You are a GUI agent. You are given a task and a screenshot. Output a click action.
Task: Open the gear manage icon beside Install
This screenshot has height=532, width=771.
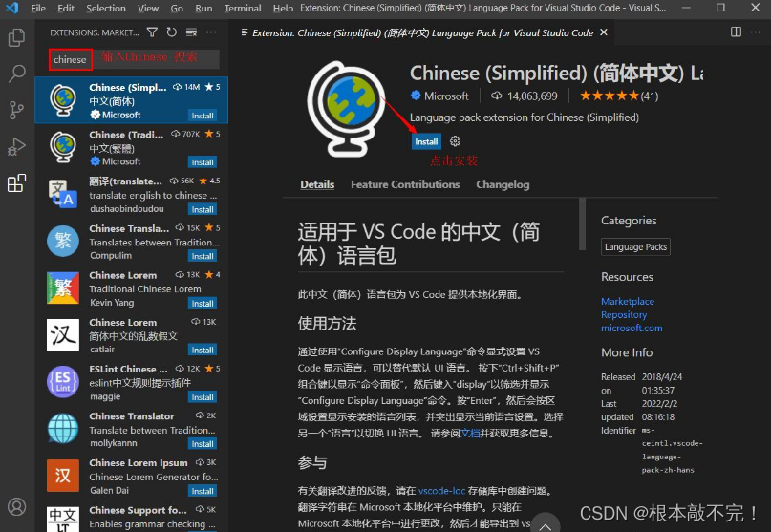point(456,141)
